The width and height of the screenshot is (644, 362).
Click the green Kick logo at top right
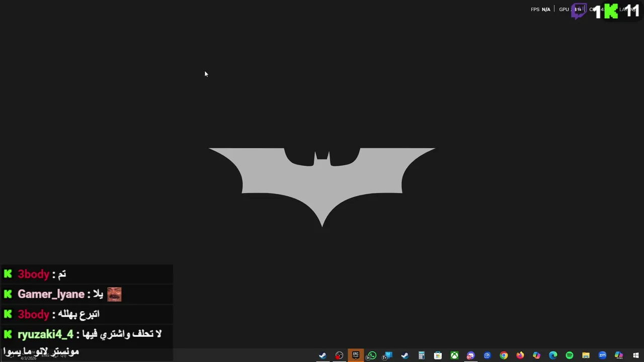coord(611,11)
